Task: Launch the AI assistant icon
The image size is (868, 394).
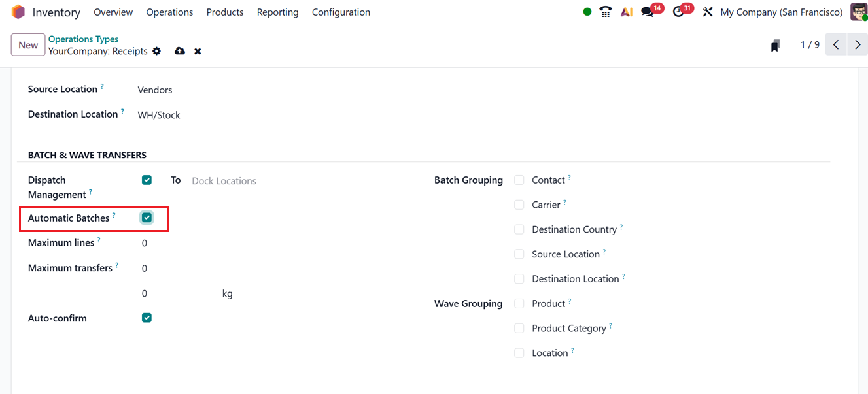Action: click(627, 11)
